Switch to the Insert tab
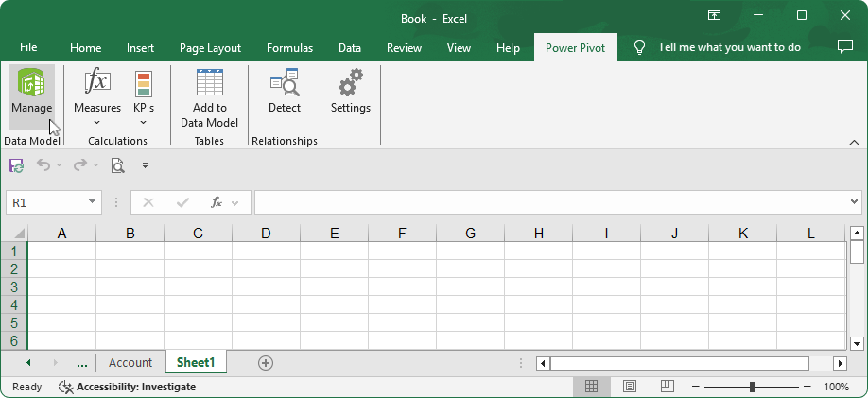Screen dimensions: 868x398 140,48
